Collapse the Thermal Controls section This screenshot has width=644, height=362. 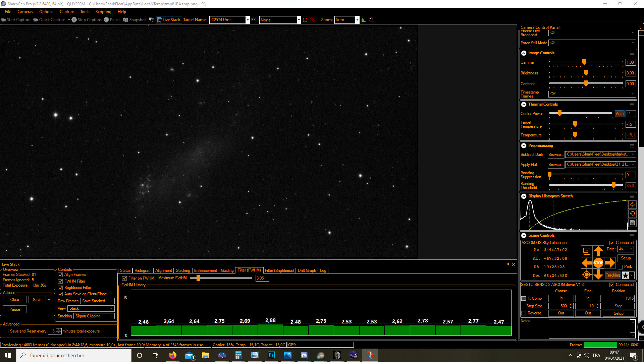tap(524, 104)
